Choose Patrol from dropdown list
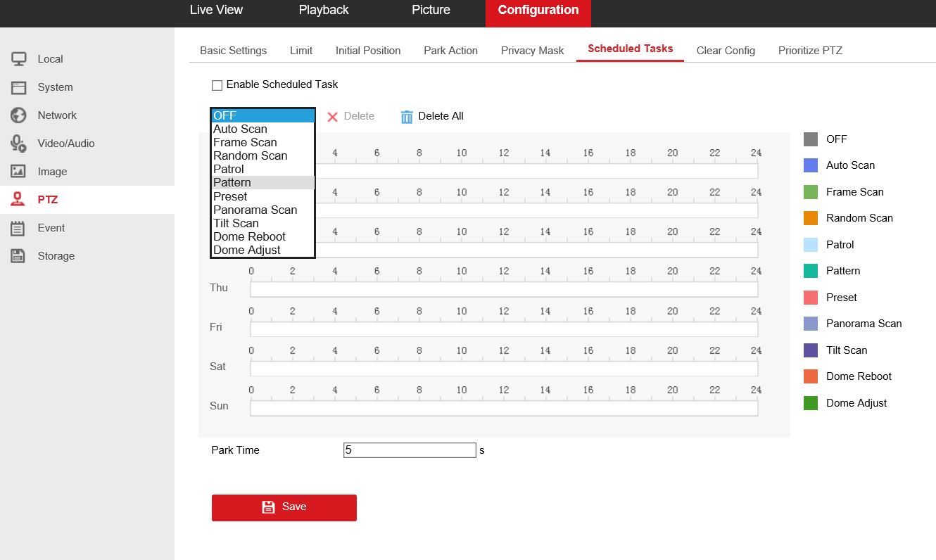The height and width of the screenshot is (560, 936). click(263, 169)
